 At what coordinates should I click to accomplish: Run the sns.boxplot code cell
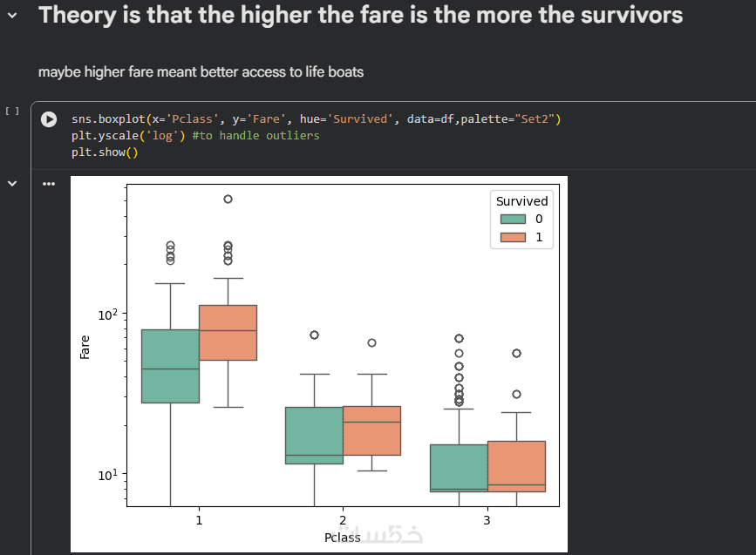pyautogui.click(x=50, y=119)
